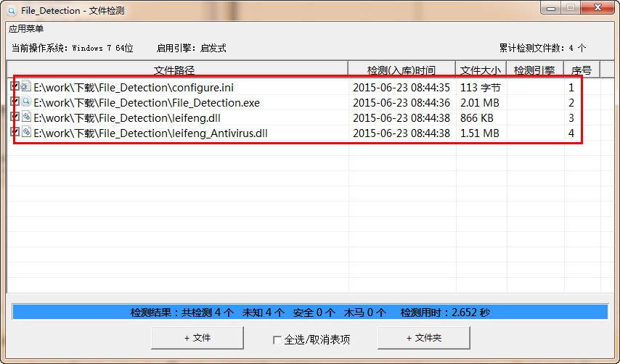
Task: Close the File_Detection window
Action: click(x=598, y=7)
